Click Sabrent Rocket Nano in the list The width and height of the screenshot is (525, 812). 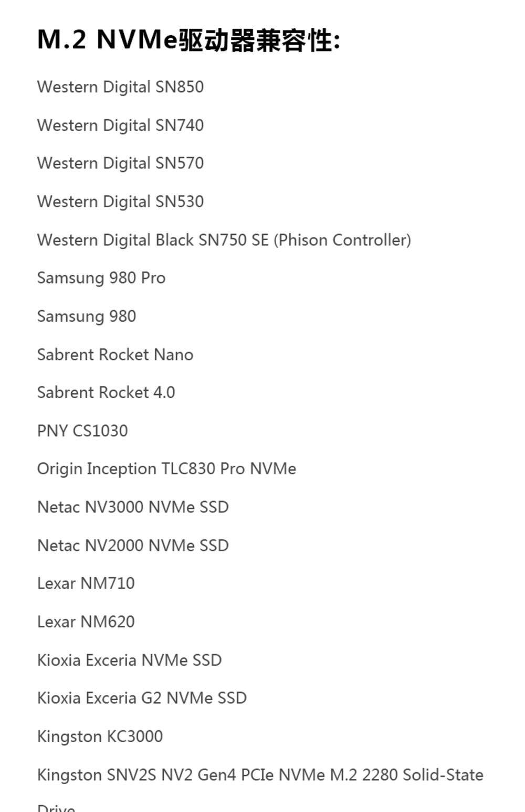[115, 355]
